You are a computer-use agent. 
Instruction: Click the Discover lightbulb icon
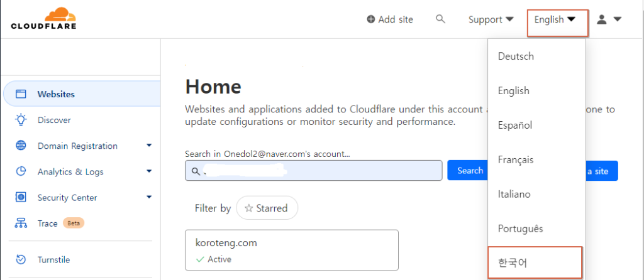[x=21, y=120]
